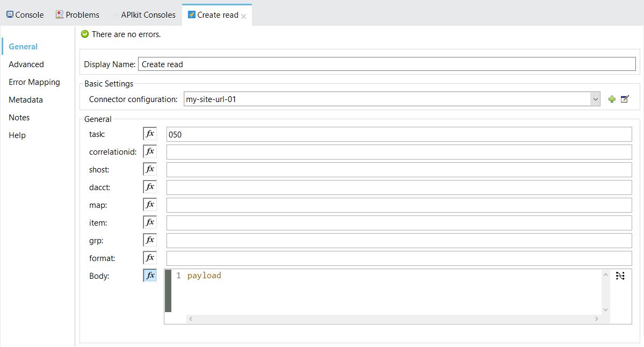Open the APIkit Consoles tab

pos(143,15)
